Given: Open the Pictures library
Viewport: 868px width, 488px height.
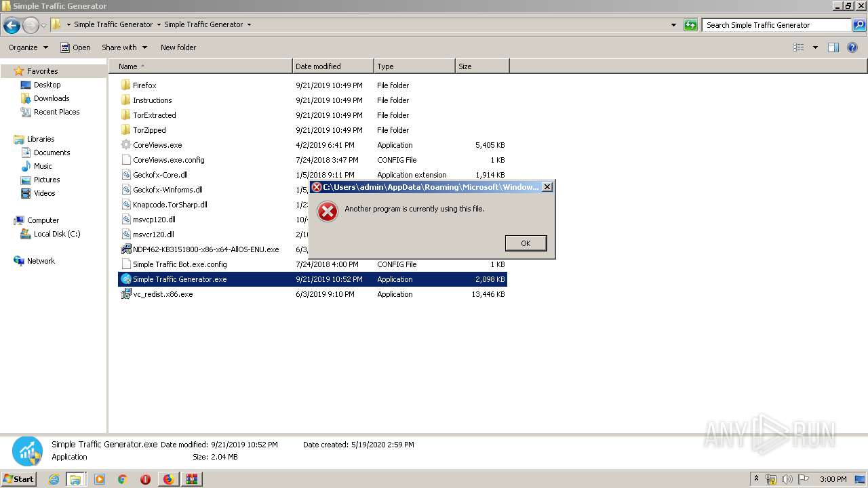Looking at the screenshot, I should (47, 180).
